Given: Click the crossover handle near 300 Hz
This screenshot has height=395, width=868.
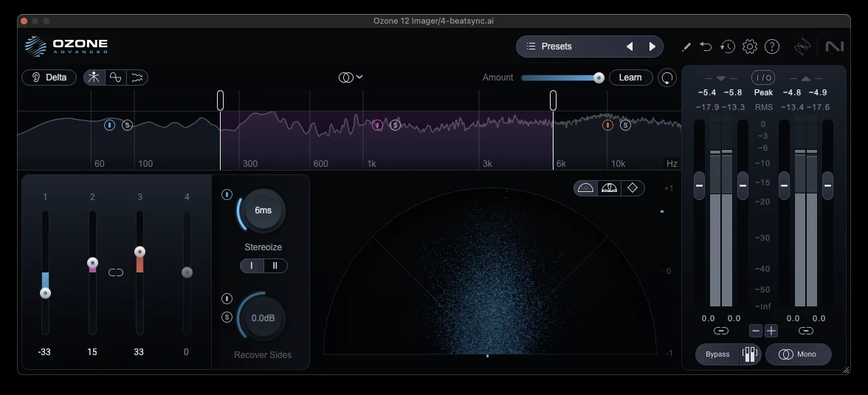Looking at the screenshot, I should 220,100.
